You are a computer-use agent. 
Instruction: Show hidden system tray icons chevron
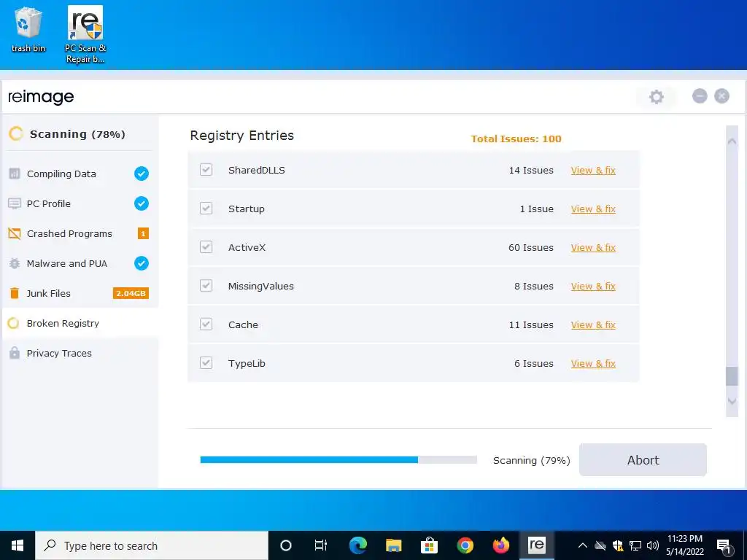pos(582,545)
